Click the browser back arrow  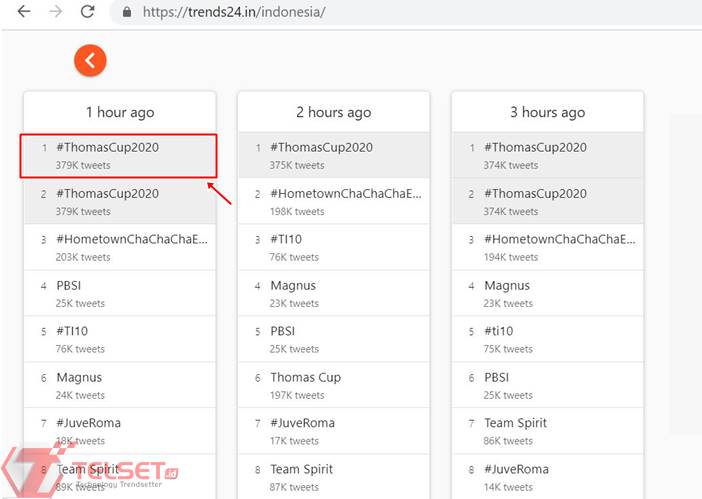coord(24,12)
